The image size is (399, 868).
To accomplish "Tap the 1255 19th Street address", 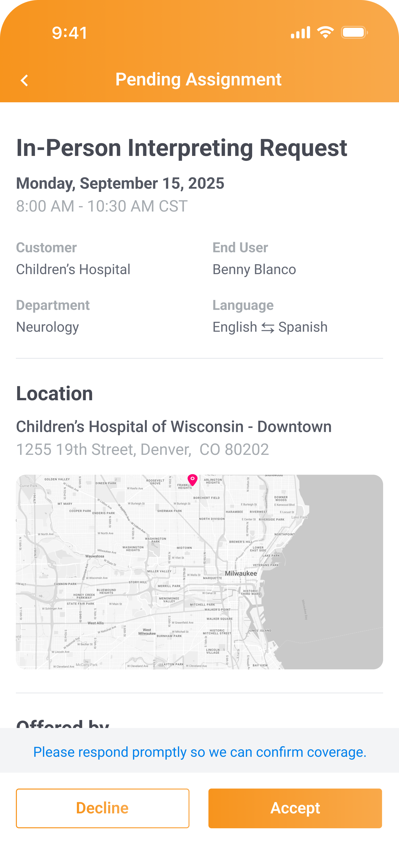I will coord(142,449).
